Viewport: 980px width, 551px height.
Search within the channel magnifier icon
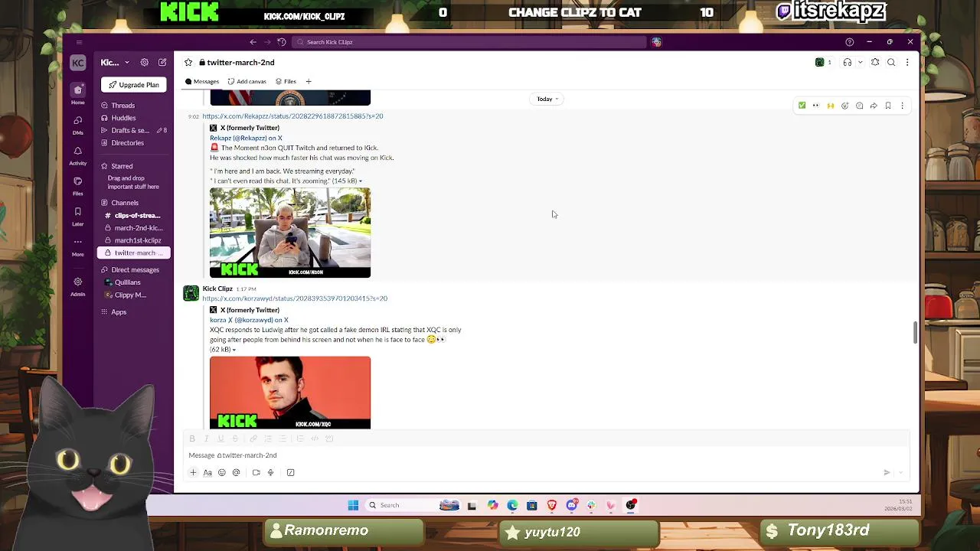(x=891, y=63)
